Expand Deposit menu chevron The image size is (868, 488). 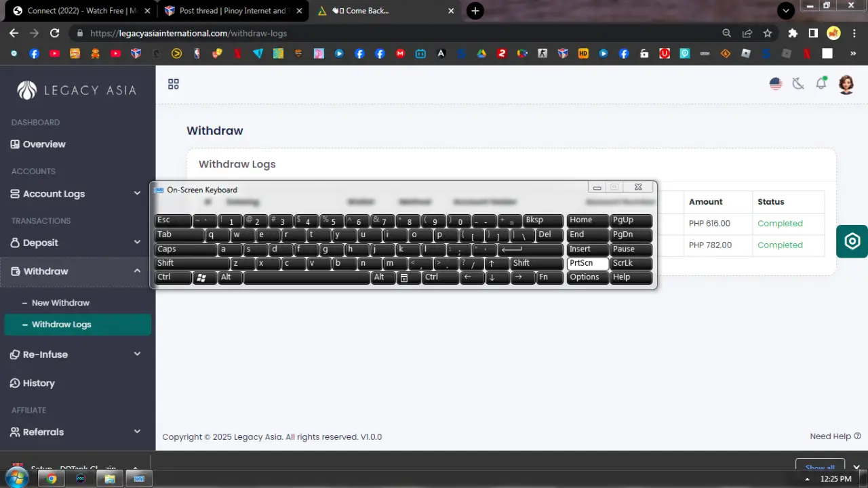[137, 243]
